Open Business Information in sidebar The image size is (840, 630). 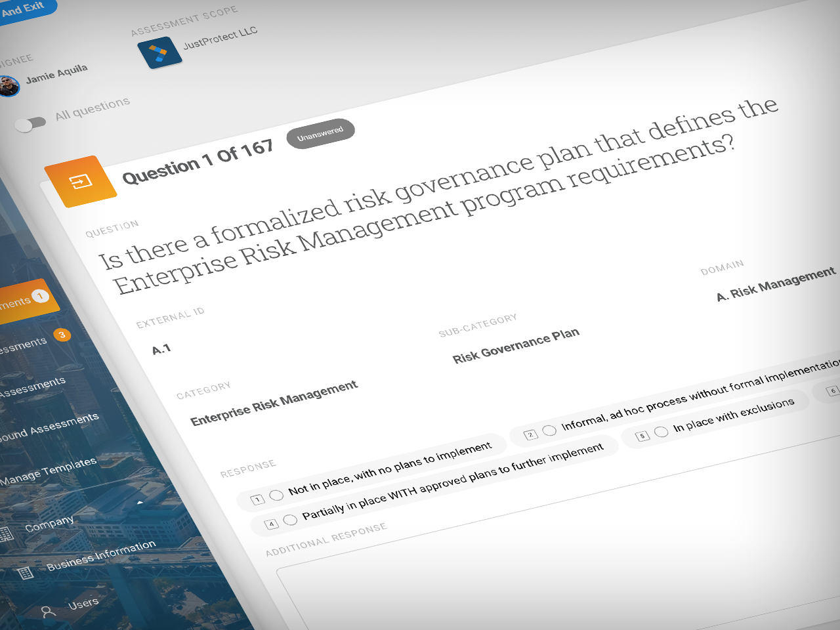click(102, 555)
